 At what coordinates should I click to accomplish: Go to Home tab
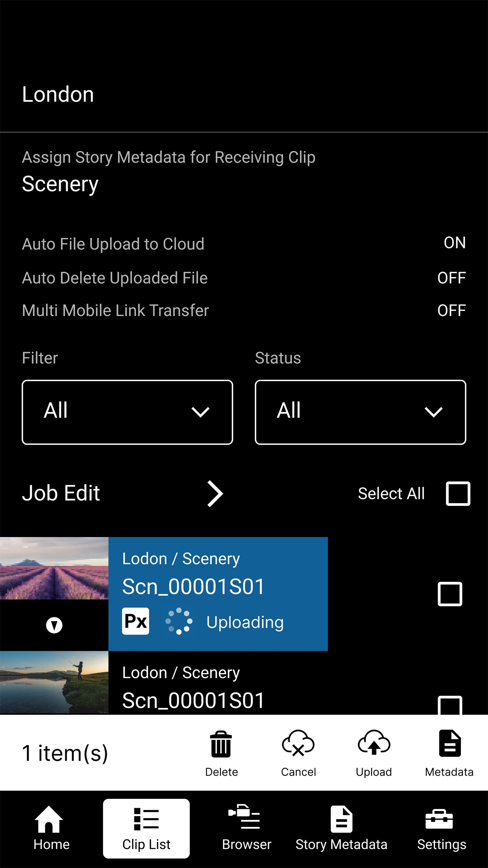(x=51, y=828)
